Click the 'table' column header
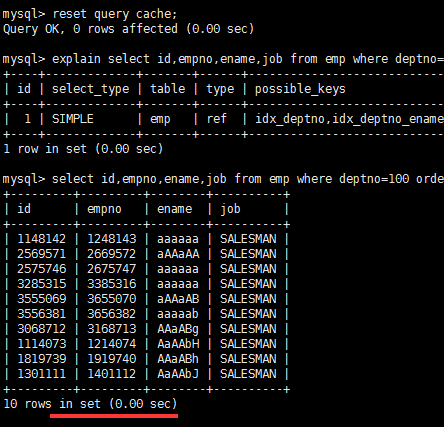 tap(167, 89)
